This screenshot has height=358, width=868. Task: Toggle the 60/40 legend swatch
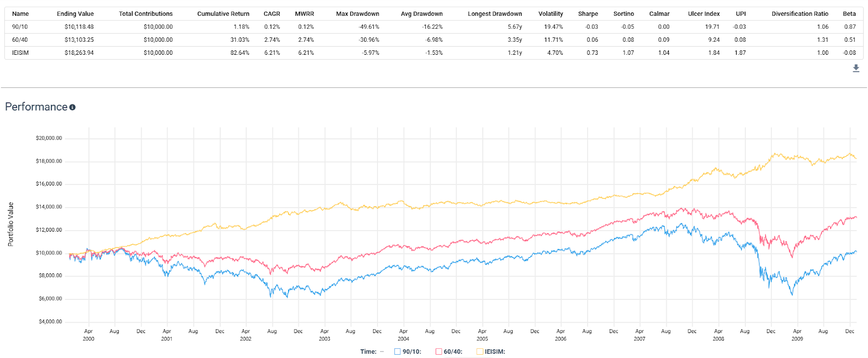(x=439, y=351)
